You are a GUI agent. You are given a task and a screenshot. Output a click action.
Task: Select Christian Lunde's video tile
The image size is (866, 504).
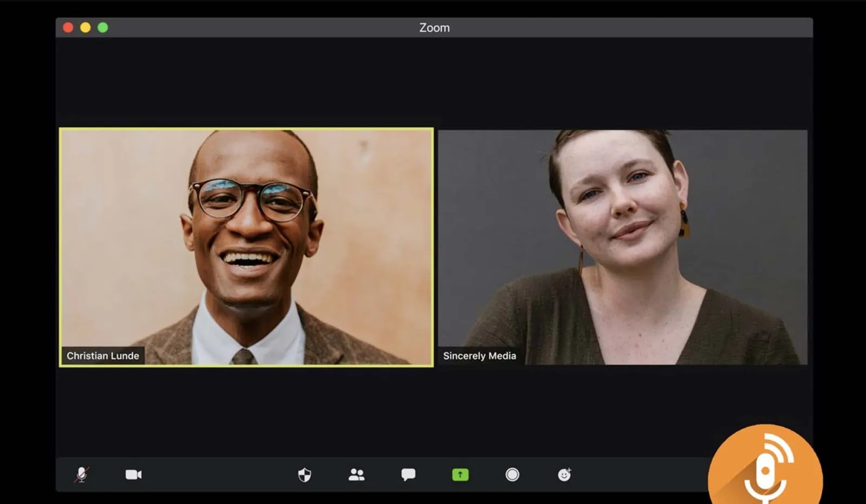(x=246, y=247)
